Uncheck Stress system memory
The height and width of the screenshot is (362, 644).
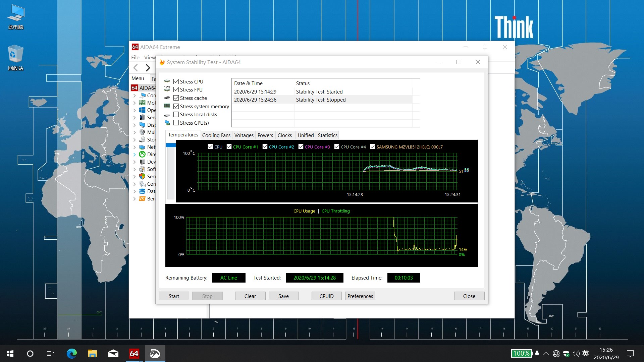176,106
